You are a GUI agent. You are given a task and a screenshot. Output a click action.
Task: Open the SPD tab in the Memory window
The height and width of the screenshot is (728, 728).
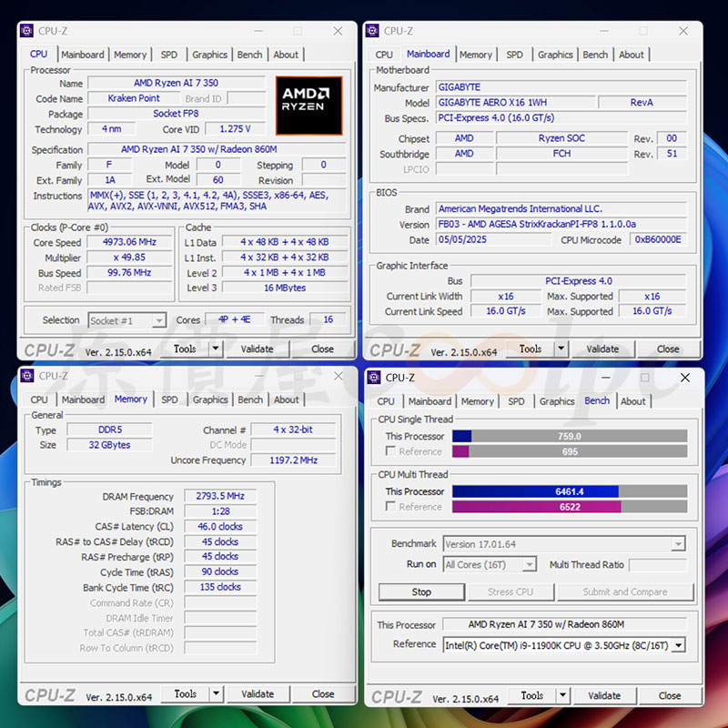click(169, 399)
